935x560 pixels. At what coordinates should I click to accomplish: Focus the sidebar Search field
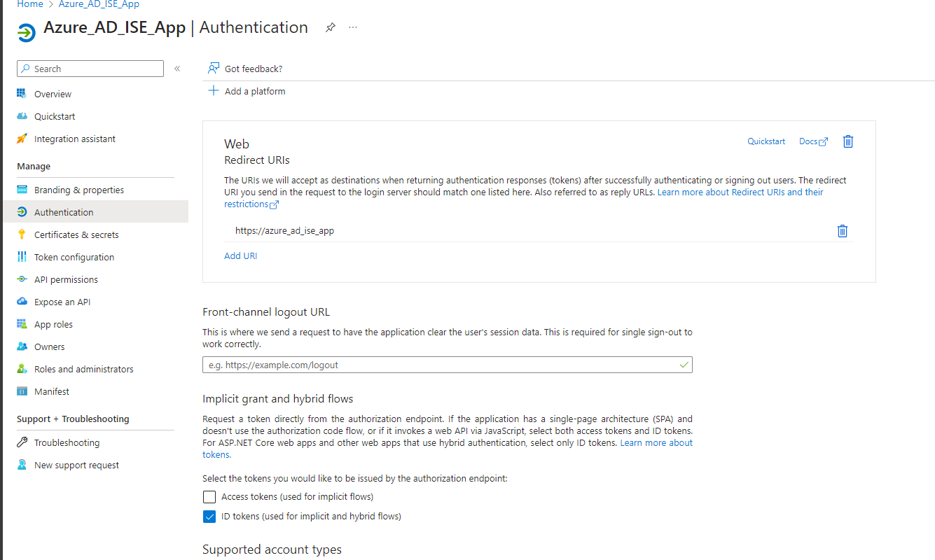pyautogui.click(x=90, y=69)
